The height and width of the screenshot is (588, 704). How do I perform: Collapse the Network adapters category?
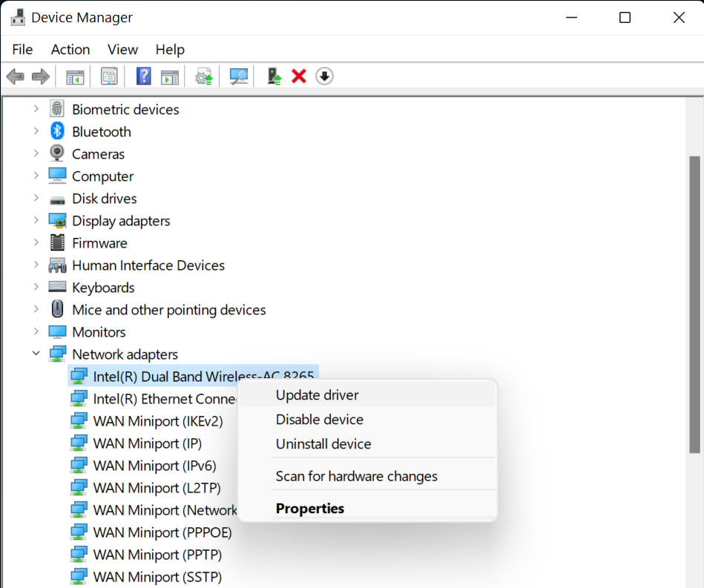(x=36, y=354)
